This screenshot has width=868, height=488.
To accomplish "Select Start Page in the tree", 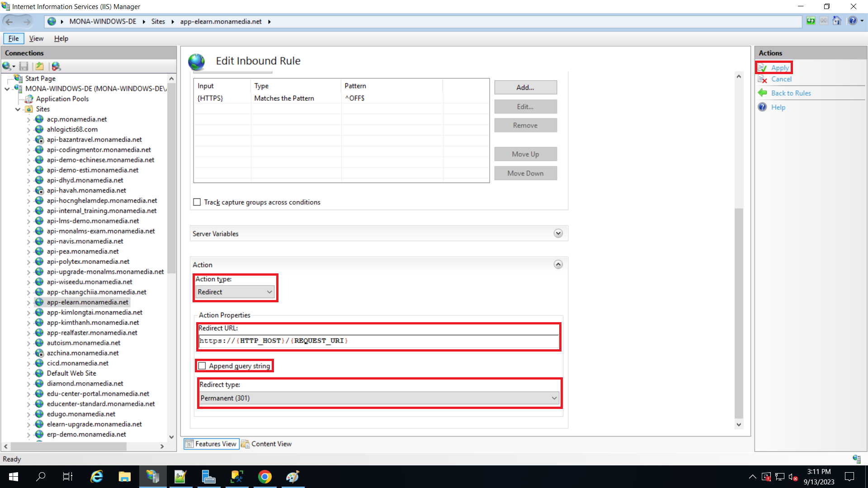I will (x=40, y=79).
